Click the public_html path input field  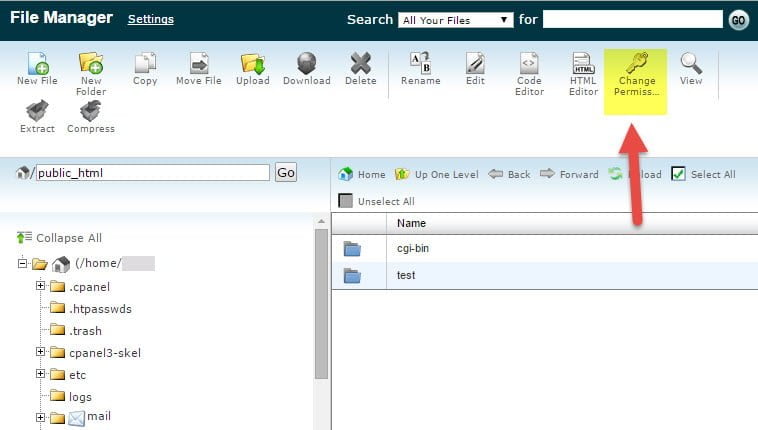pos(152,173)
